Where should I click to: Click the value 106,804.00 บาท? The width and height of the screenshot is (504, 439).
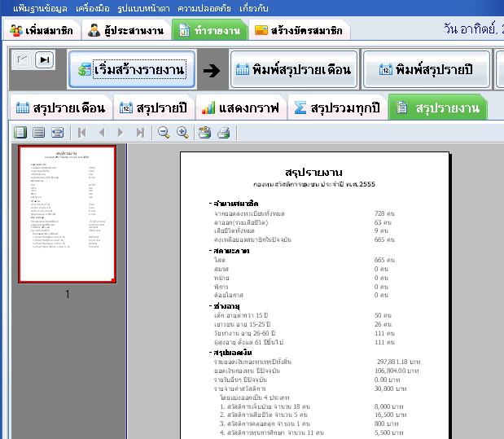[x=397, y=371]
